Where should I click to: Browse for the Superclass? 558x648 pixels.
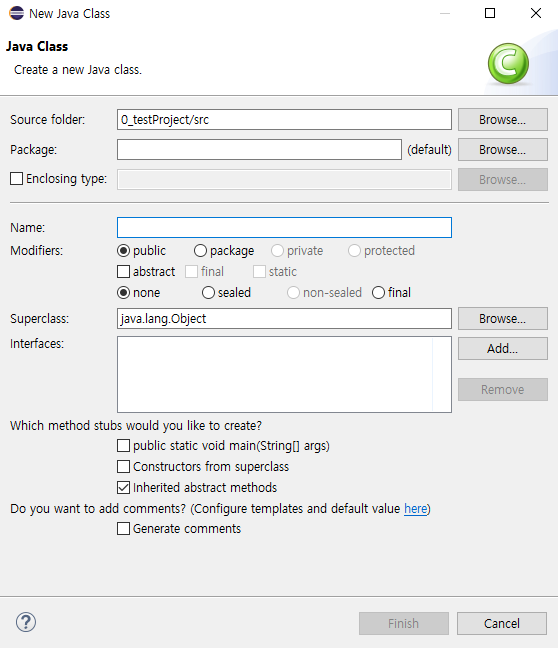tap(503, 319)
